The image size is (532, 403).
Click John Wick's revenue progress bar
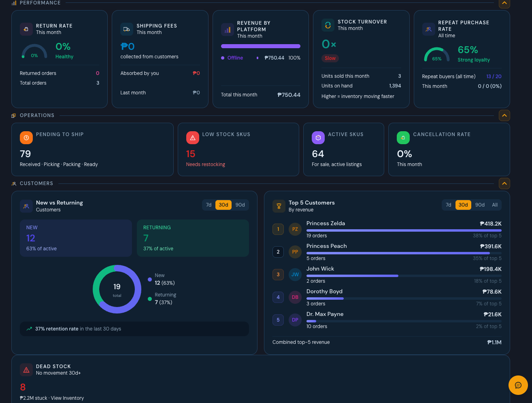(404, 276)
